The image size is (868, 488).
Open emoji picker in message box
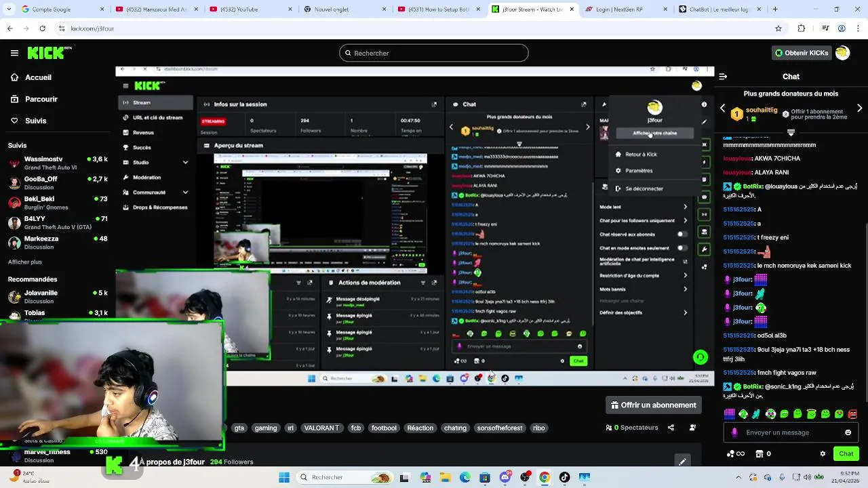tap(848, 432)
